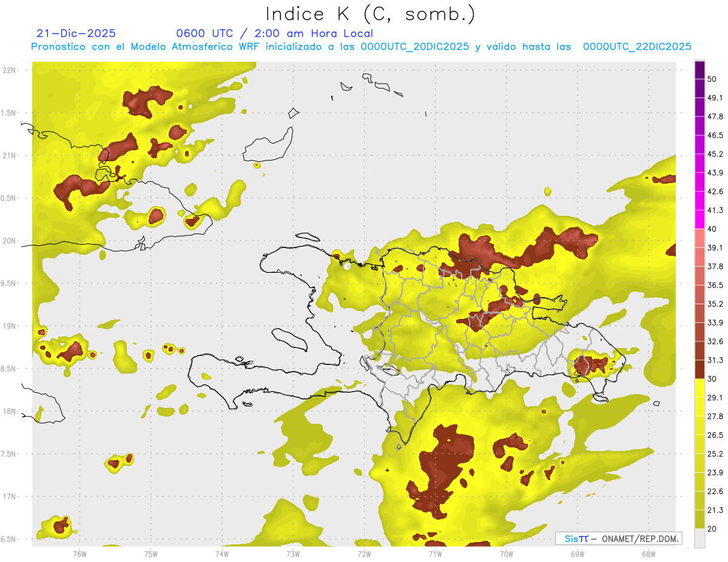Click the color bar label "39.1"
The height and width of the screenshot is (562, 728).
point(715,248)
